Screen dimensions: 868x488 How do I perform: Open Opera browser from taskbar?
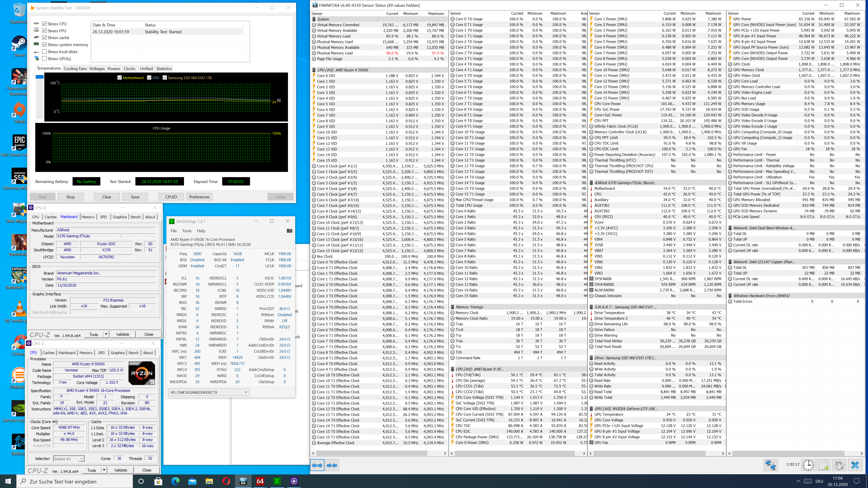(x=226, y=481)
